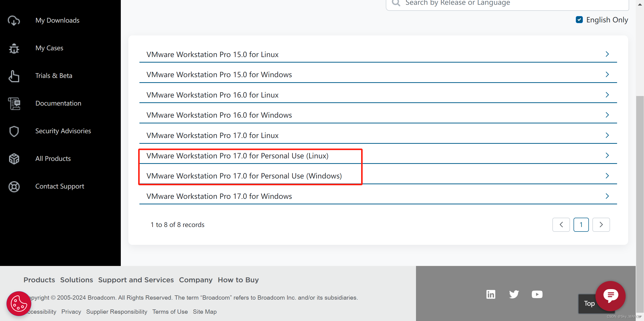Open the YouTube social icon
The width and height of the screenshot is (644, 321).
(537, 294)
